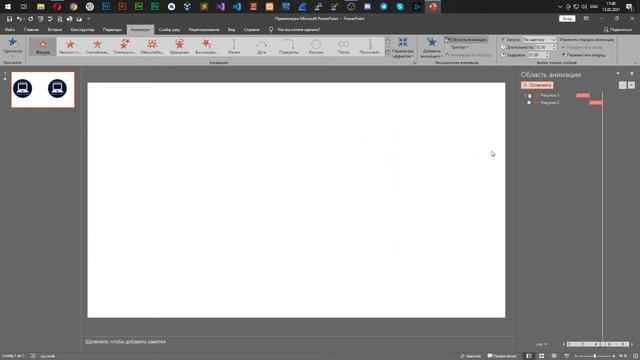Choose the Дуги arc motion path

[x=262, y=46]
